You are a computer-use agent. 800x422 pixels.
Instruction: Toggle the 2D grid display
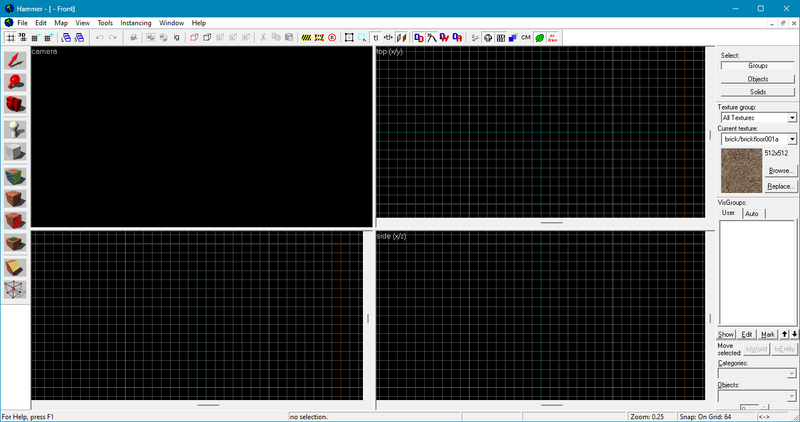pos(10,37)
